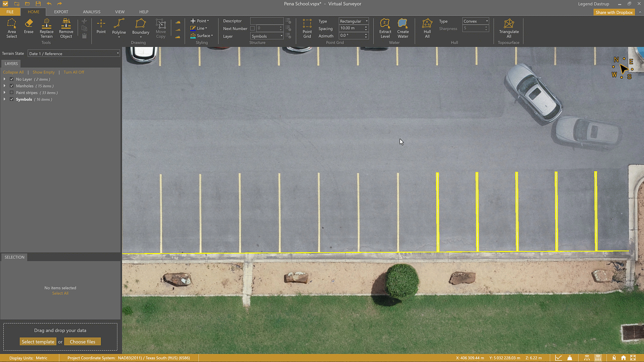Uncheck the Manholes layer checkbox
The image size is (644, 362).
click(x=12, y=86)
